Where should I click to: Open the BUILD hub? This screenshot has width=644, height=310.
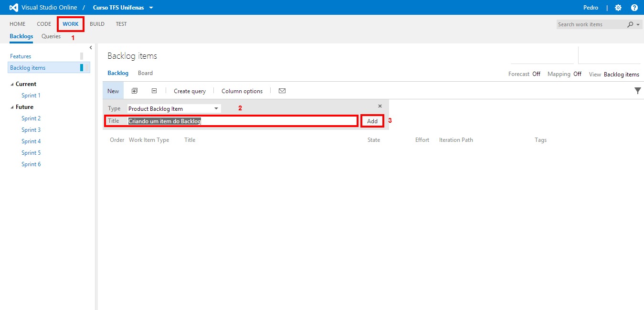97,24
